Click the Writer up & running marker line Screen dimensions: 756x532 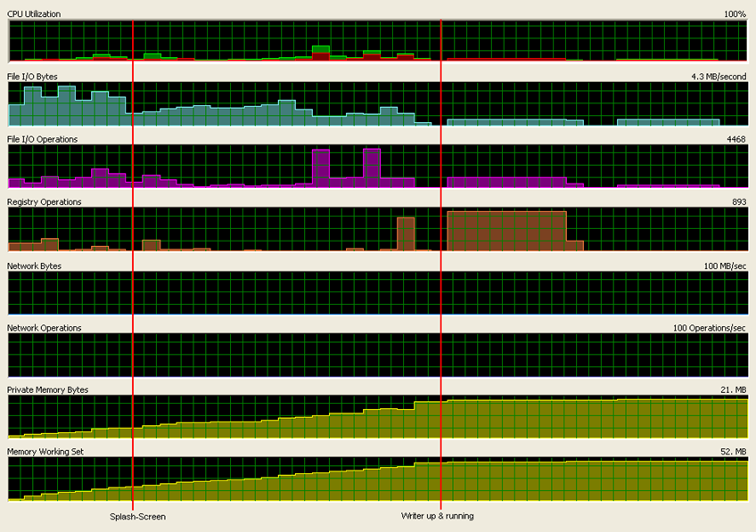point(440,267)
